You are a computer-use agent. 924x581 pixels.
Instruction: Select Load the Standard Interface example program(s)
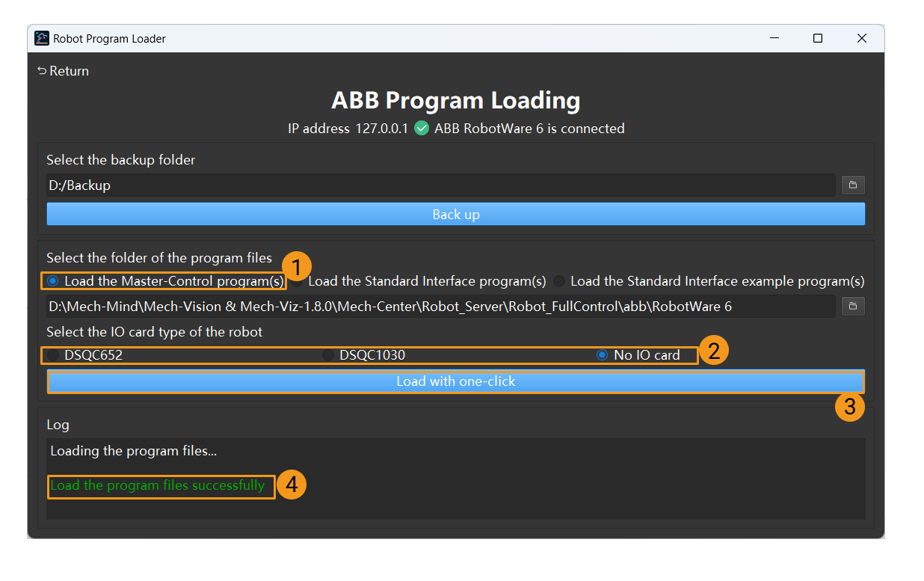point(558,281)
